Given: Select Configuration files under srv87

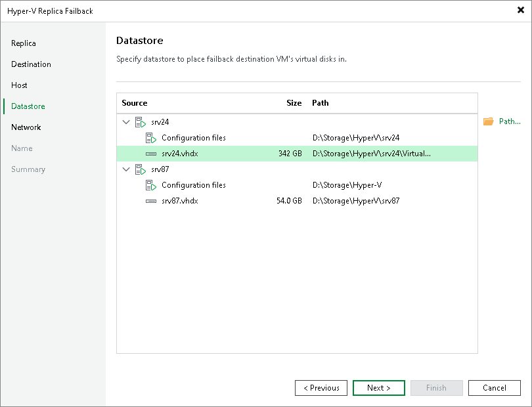Looking at the screenshot, I should 193,185.
